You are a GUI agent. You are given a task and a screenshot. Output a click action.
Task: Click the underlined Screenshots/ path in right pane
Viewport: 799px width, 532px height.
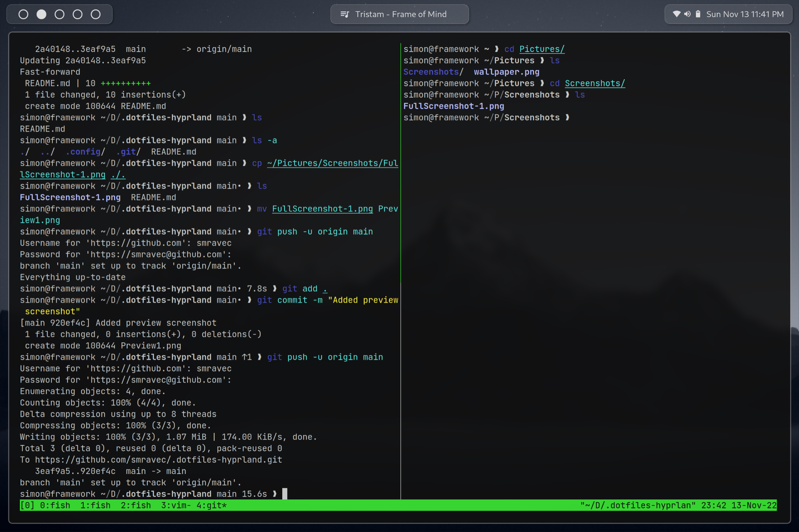pyautogui.click(x=595, y=84)
